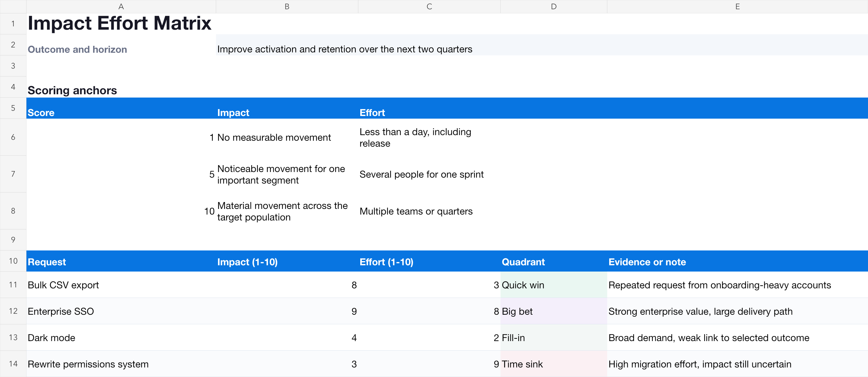Image resolution: width=868 pixels, height=377 pixels.
Task: Click the 'Fill-in' quadrant cell
Action: [554, 337]
